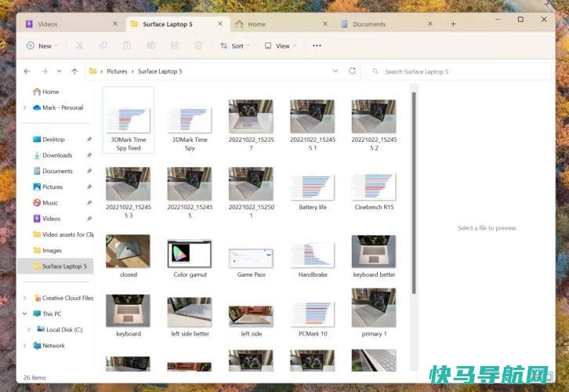This screenshot has height=392, width=569.
Task: Open the New dropdown menu
Action: pos(42,46)
